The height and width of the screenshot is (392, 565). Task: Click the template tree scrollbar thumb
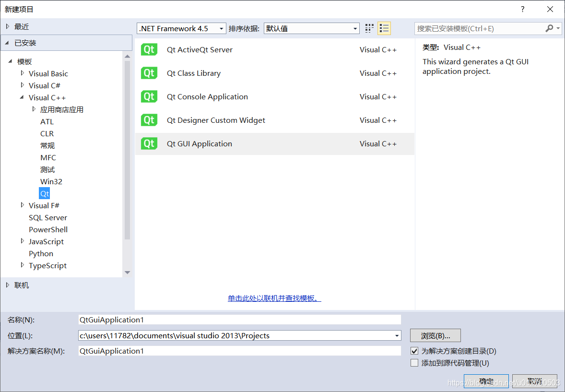click(127, 150)
